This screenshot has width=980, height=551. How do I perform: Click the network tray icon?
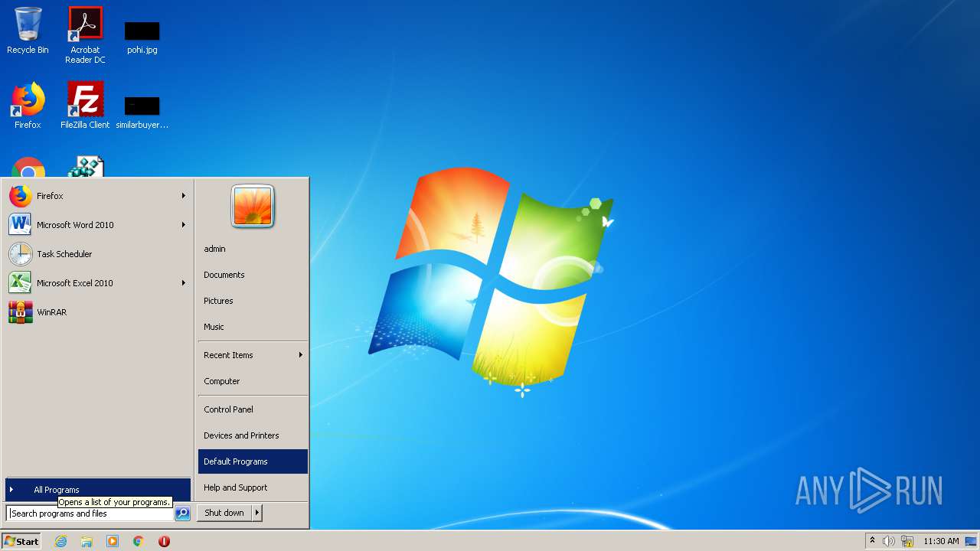pos(907,541)
